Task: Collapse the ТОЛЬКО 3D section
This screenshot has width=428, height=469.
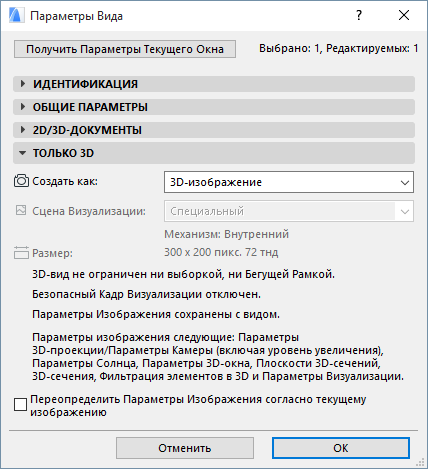Action: click(x=214, y=153)
